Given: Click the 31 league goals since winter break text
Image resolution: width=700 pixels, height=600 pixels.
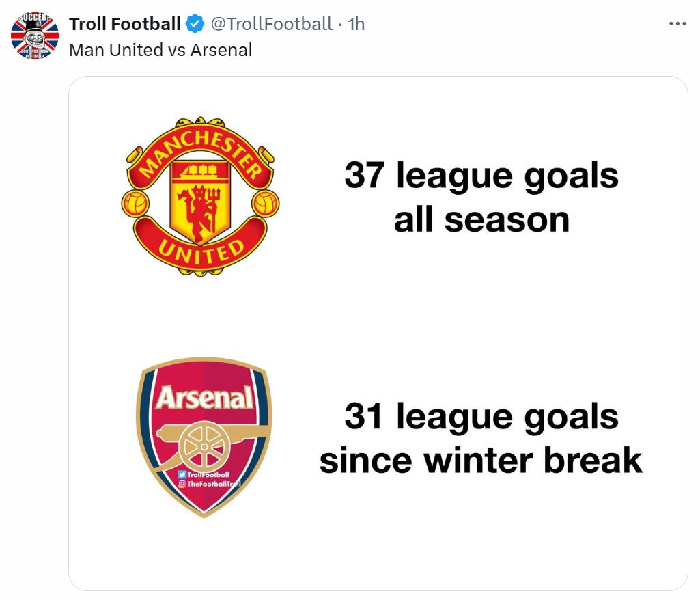Looking at the screenshot, I should (x=481, y=438).
